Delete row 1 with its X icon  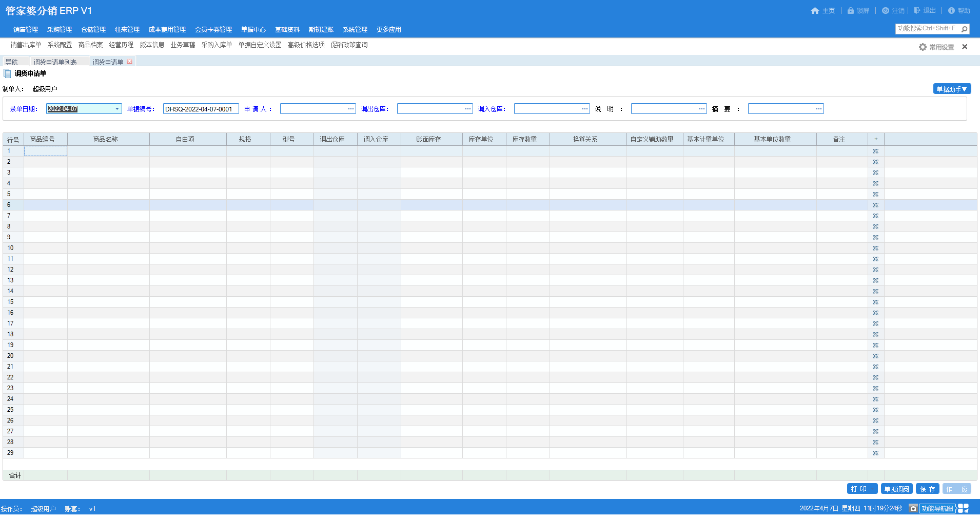876,151
